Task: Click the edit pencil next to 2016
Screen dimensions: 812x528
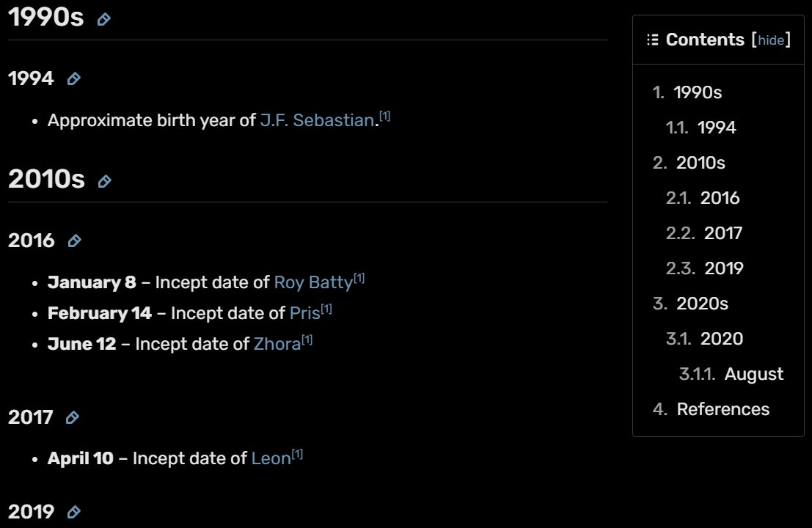Action: tap(74, 241)
